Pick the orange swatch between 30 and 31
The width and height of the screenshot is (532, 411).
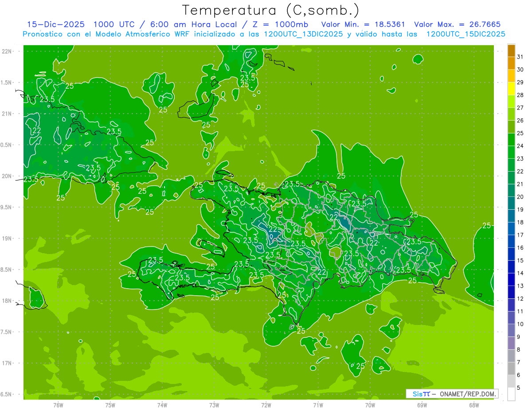pos(511,63)
